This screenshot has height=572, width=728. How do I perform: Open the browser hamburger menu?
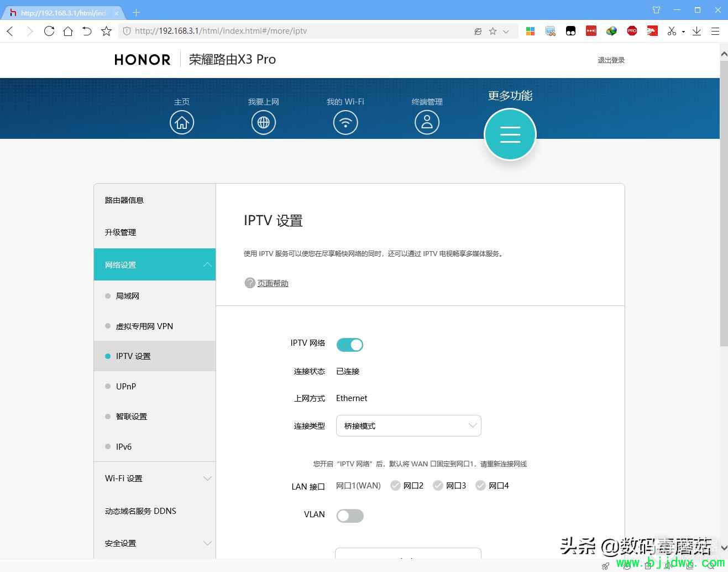pos(715,31)
